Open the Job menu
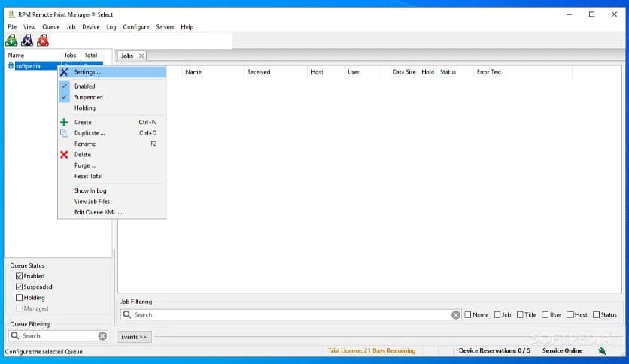The width and height of the screenshot is (629, 364). click(71, 27)
